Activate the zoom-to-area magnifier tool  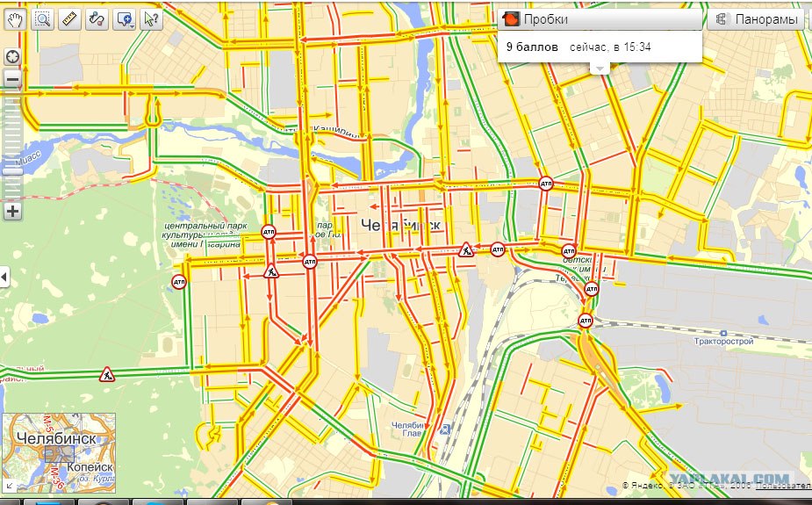[x=42, y=19]
